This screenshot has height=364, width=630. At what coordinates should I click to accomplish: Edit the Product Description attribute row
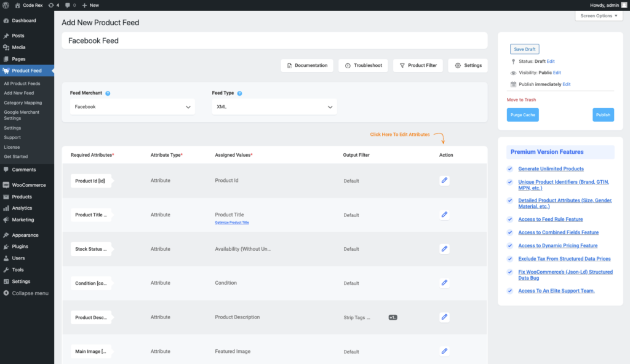coord(444,317)
